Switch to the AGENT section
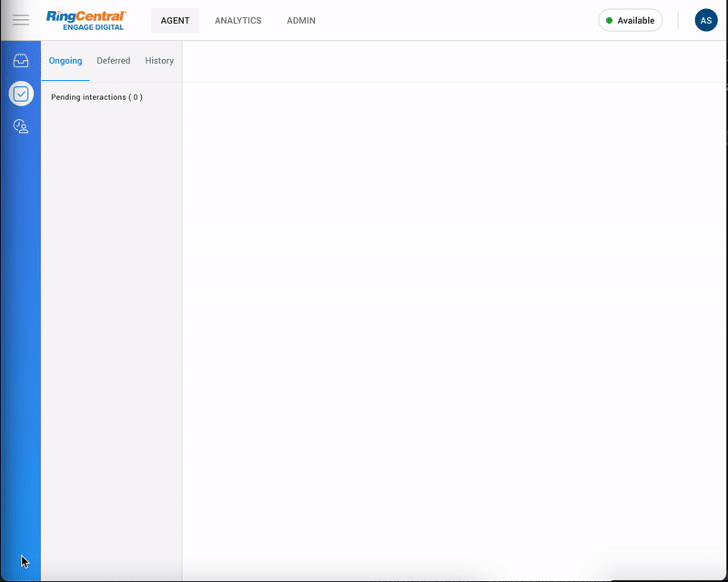 [x=175, y=20]
